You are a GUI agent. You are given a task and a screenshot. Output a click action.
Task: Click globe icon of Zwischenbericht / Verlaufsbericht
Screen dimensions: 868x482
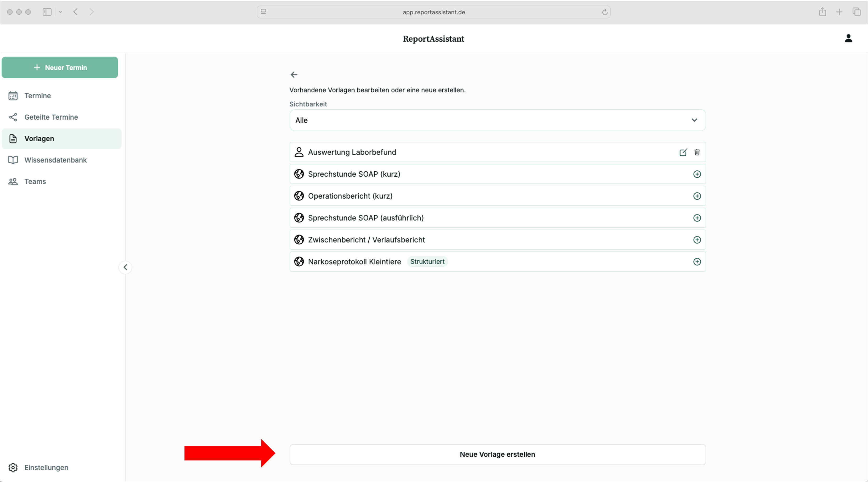(x=299, y=240)
